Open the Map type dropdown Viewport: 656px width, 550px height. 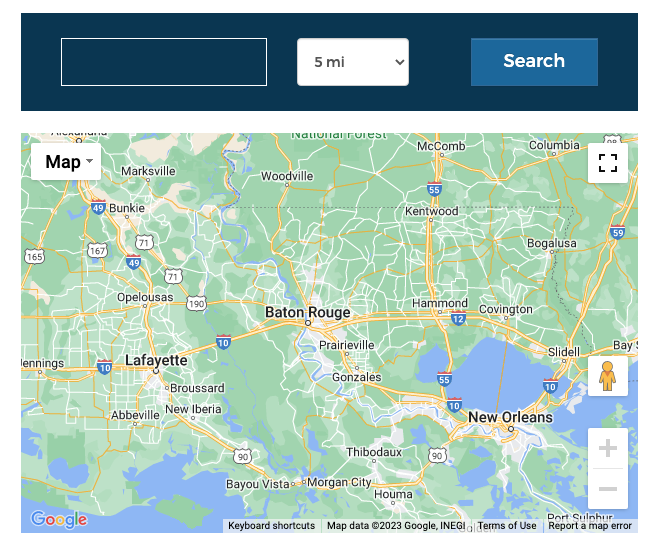(x=66, y=161)
